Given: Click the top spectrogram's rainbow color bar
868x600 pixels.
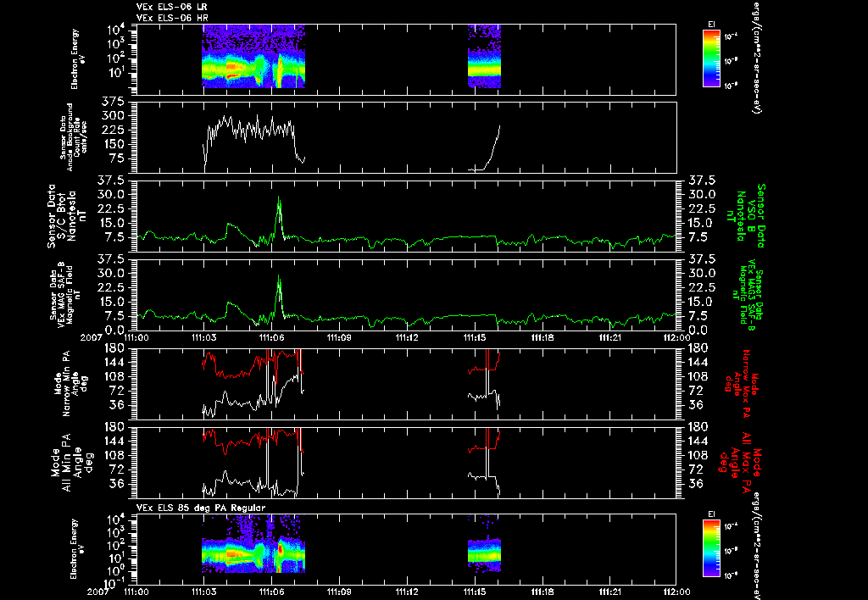Looking at the screenshot, I should [711, 58].
